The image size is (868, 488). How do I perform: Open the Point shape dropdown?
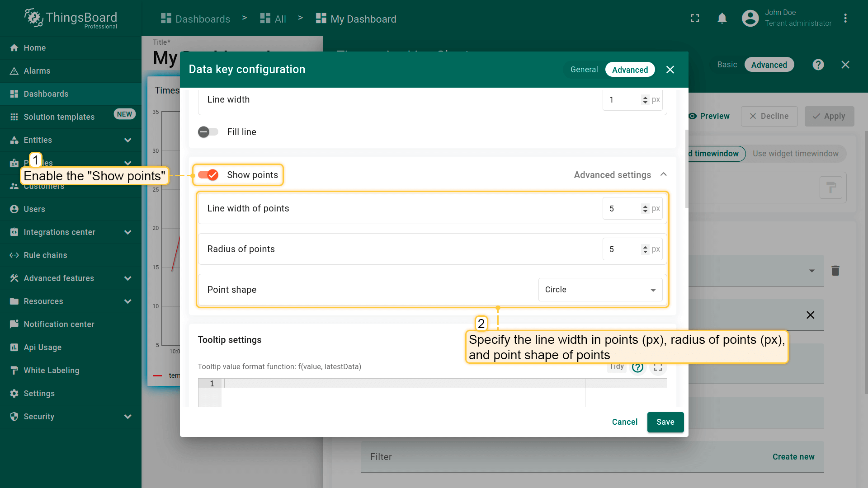[600, 290]
